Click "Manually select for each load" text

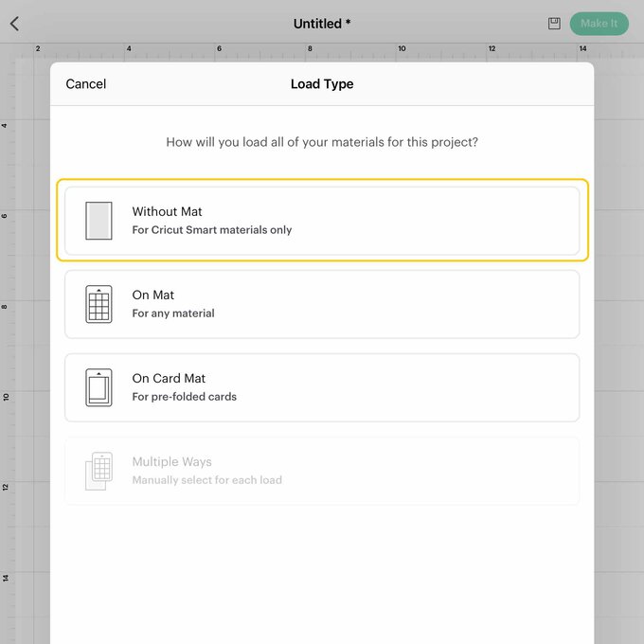click(x=206, y=480)
